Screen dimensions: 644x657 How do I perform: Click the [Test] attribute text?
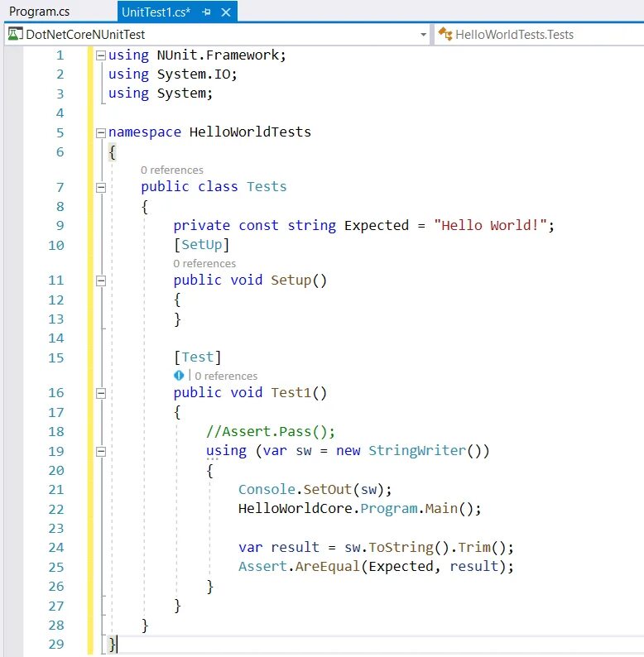(x=198, y=357)
